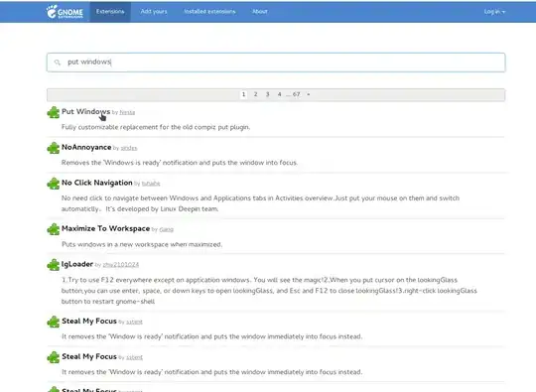Viewport: 536px width, 392px height.
Task: Open the About tab
Action: [x=260, y=12]
